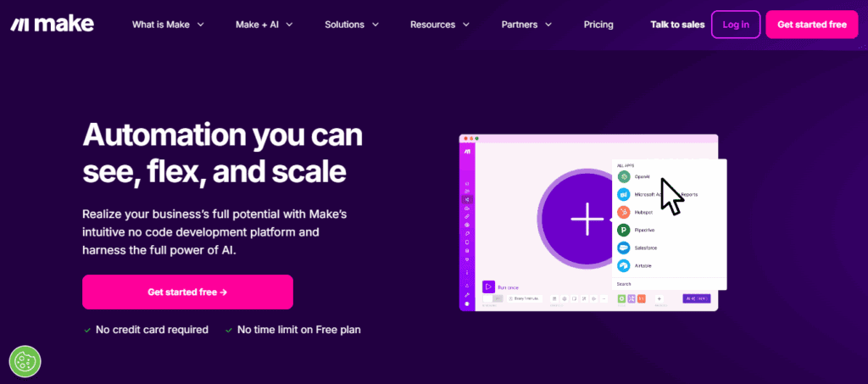The image size is (868, 384).
Task: Select the Microsoft app icon in list
Action: click(624, 194)
